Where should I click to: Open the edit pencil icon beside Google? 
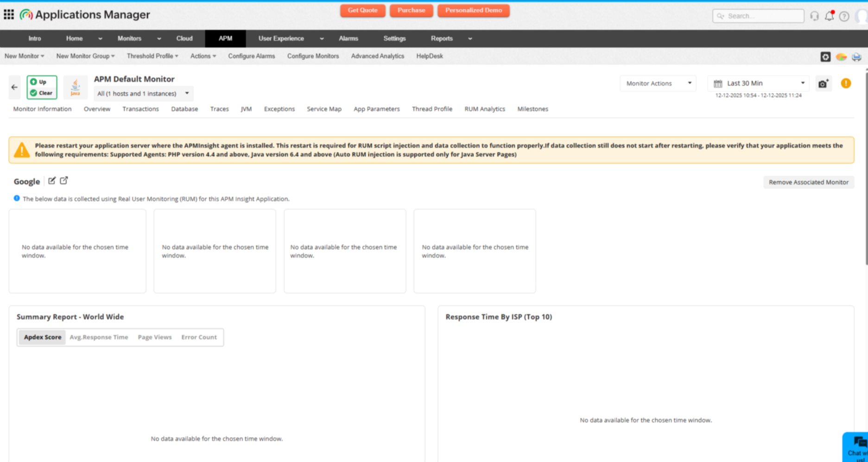51,181
